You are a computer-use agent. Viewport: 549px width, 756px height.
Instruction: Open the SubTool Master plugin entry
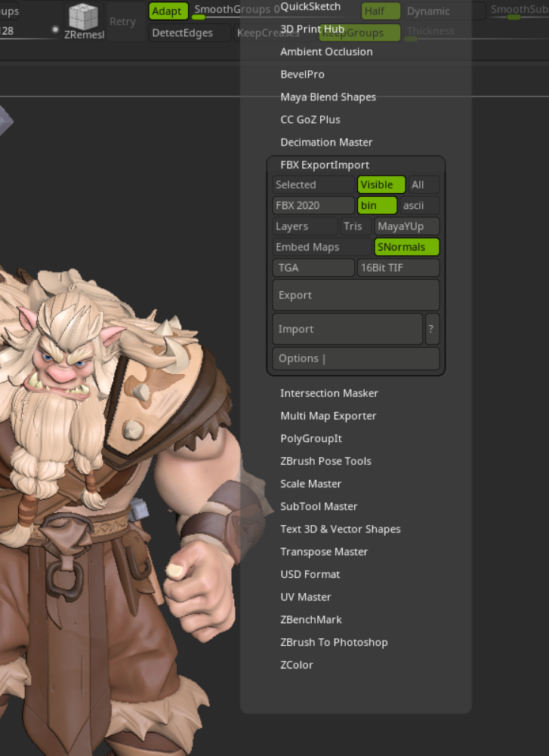pyautogui.click(x=319, y=507)
